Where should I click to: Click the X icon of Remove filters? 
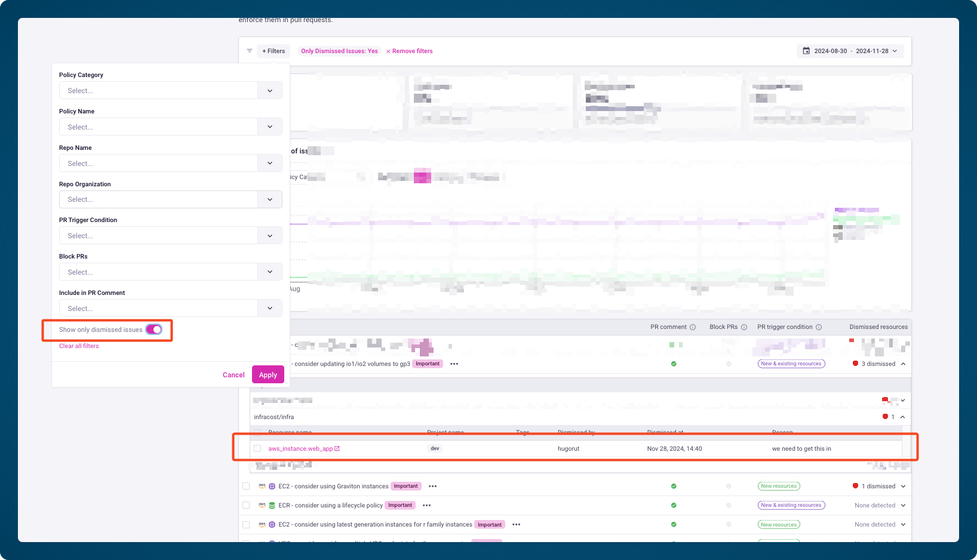point(388,51)
